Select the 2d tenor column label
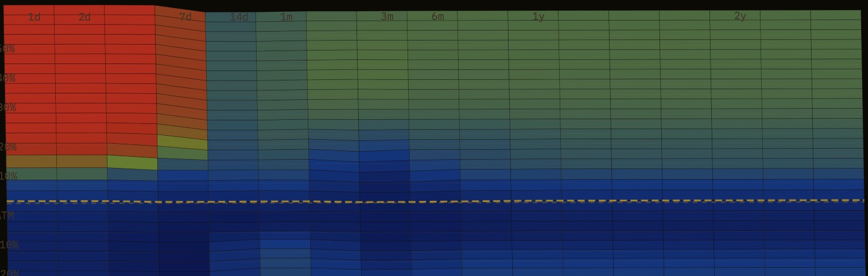This screenshot has height=276, width=868. coord(85,17)
